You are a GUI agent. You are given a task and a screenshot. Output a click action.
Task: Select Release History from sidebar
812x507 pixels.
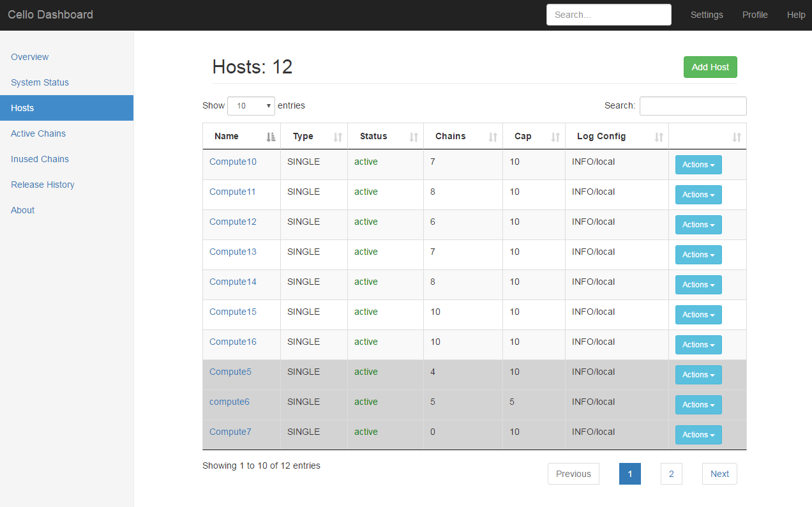(x=43, y=185)
